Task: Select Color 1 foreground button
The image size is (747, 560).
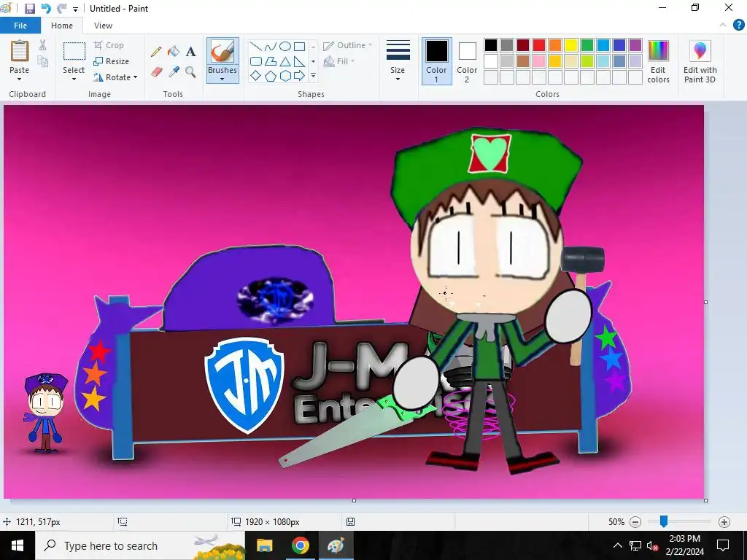Action: coord(436,61)
